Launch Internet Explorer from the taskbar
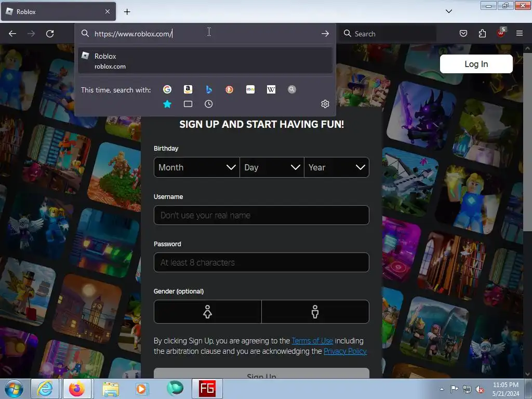The height and width of the screenshot is (399, 532). pyautogui.click(x=45, y=389)
